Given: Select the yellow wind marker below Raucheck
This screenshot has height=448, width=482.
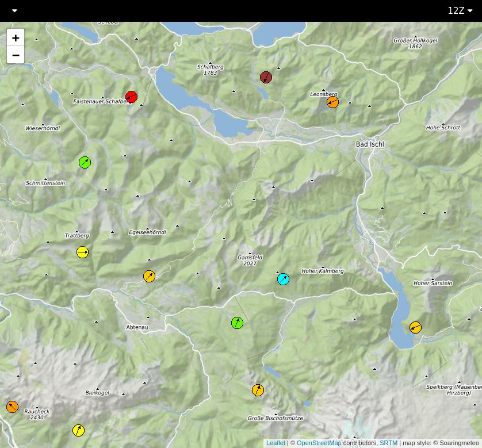Looking at the screenshot, I should pos(78,429).
